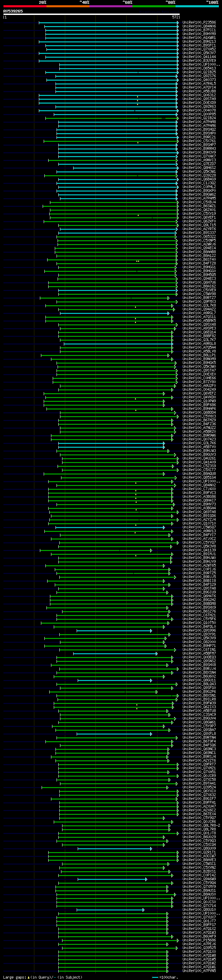Click label UniRef100_Q2IB24

[199, 118]
